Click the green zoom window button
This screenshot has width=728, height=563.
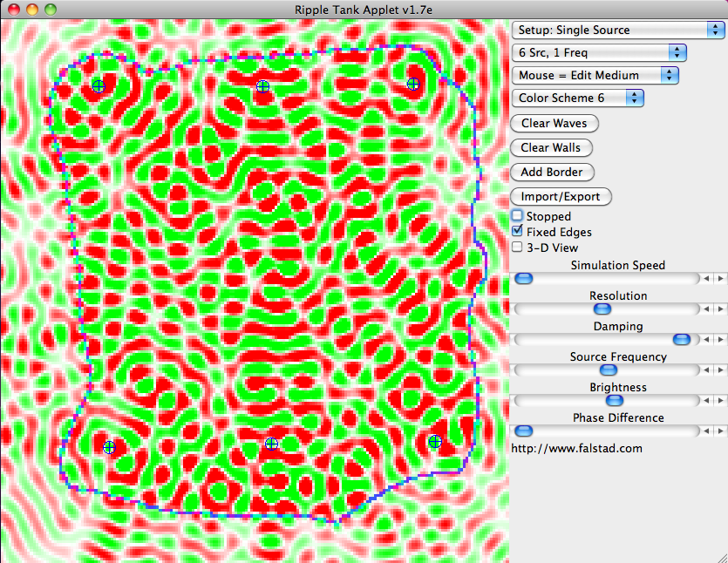click(51, 10)
